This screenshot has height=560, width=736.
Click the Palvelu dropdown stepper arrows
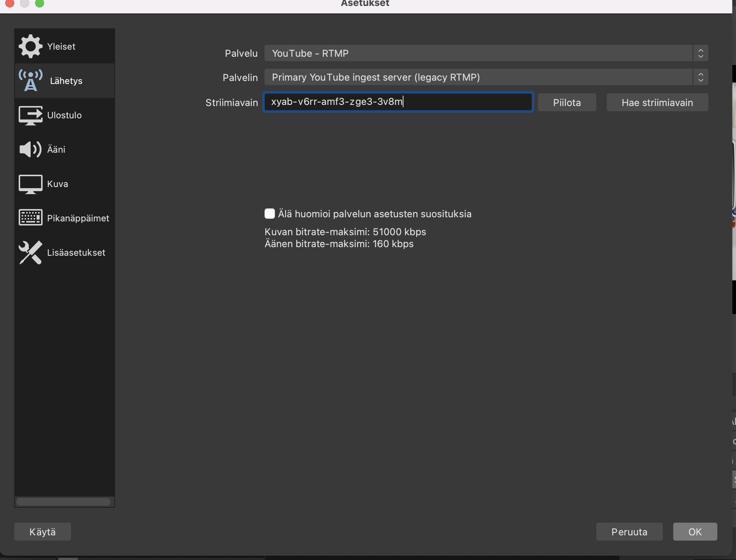click(701, 53)
